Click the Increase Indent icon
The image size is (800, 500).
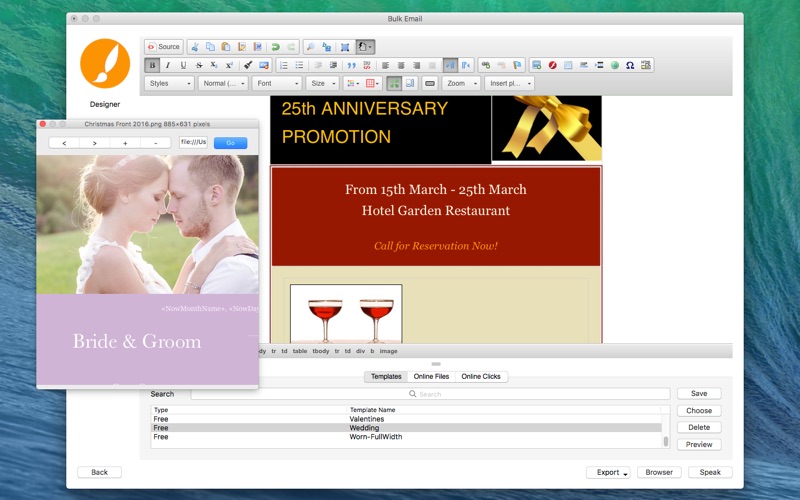pyautogui.click(x=334, y=65)
